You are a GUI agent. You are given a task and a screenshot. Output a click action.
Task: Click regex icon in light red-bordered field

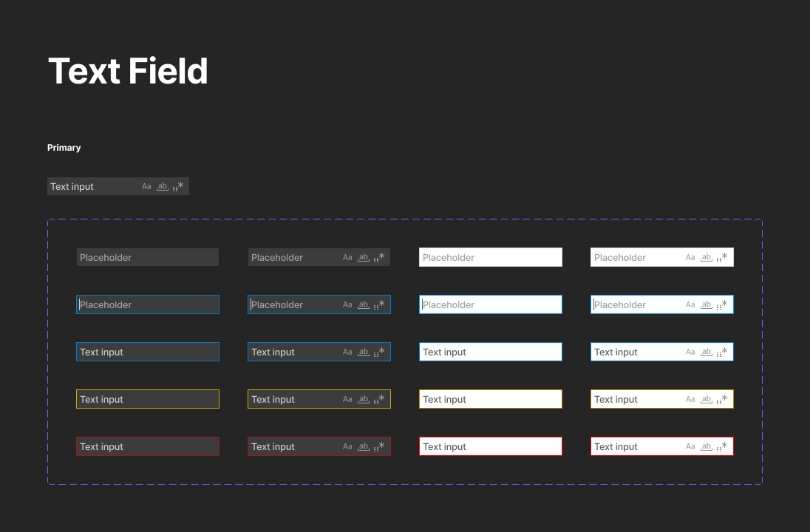(x=722, y=447)
